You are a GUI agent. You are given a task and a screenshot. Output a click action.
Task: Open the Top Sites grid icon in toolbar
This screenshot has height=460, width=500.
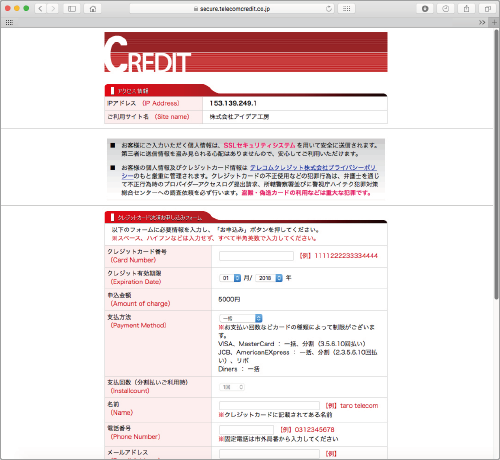tap(346, 9)
